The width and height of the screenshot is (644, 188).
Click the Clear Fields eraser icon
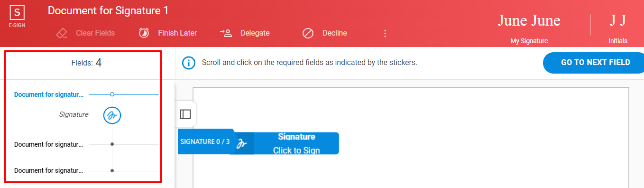pos(62,33)
